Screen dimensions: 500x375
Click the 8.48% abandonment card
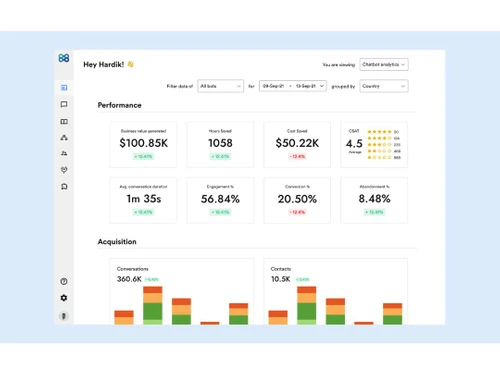(374, 200)
